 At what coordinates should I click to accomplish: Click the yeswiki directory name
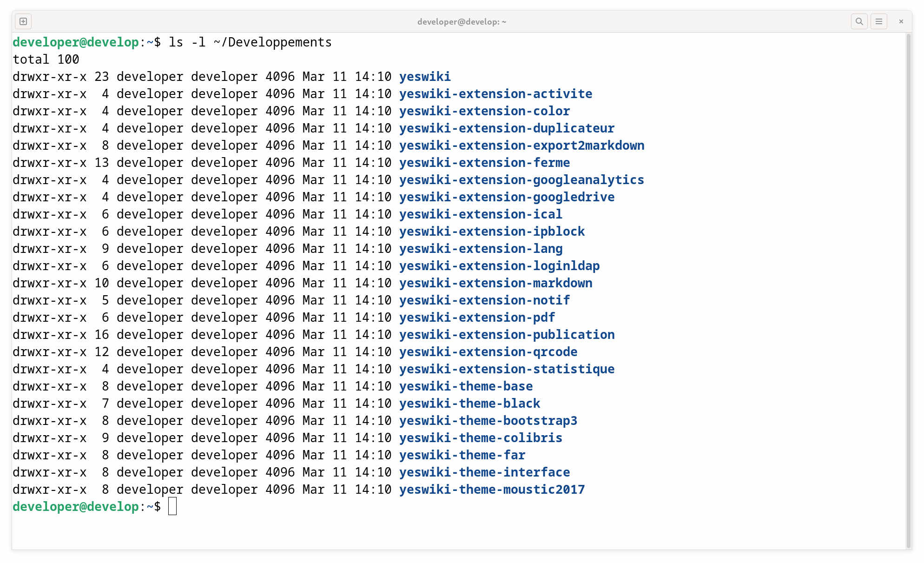pyautogui.click(x=424, y=77)
